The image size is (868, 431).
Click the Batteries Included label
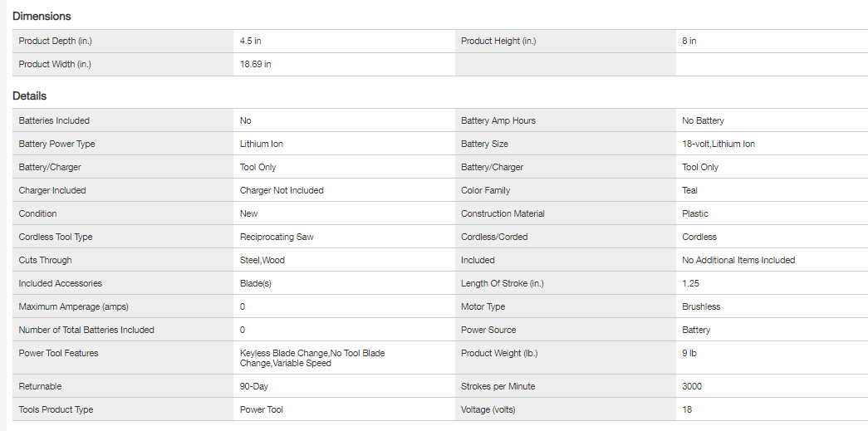(54, 120)
